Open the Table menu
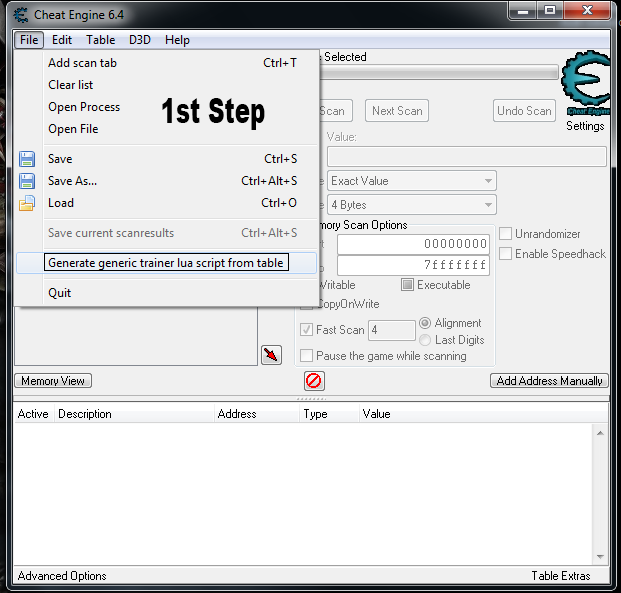The height and width of the screenshot is (593, 621). pyautogui.click(x=100, y=40)
